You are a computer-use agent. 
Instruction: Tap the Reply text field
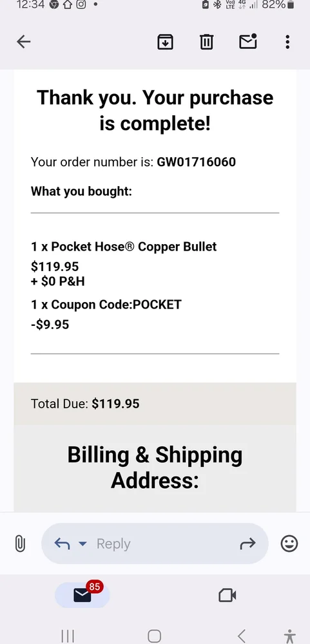pos(155,544)
